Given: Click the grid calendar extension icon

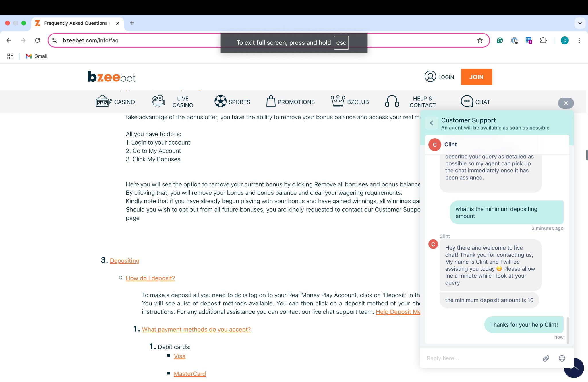Looking at the screenshot, I should point(529,40).
